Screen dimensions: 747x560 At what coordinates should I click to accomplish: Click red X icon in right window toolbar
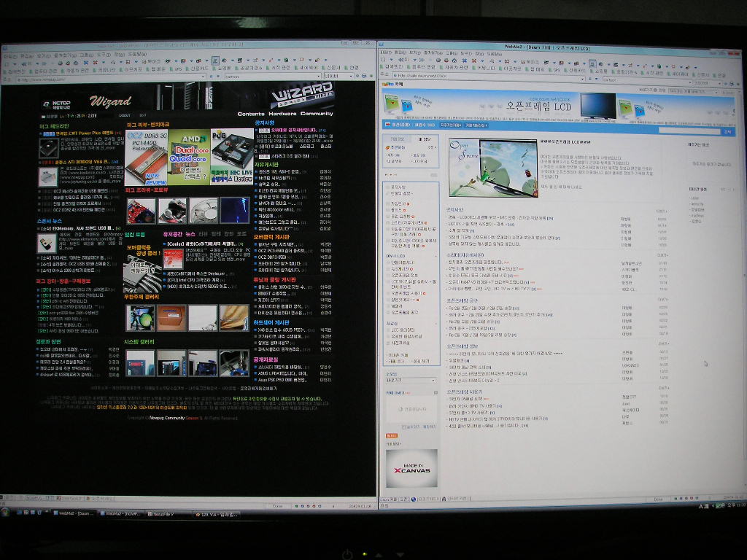pyautogui.click(x=474, y=61)
